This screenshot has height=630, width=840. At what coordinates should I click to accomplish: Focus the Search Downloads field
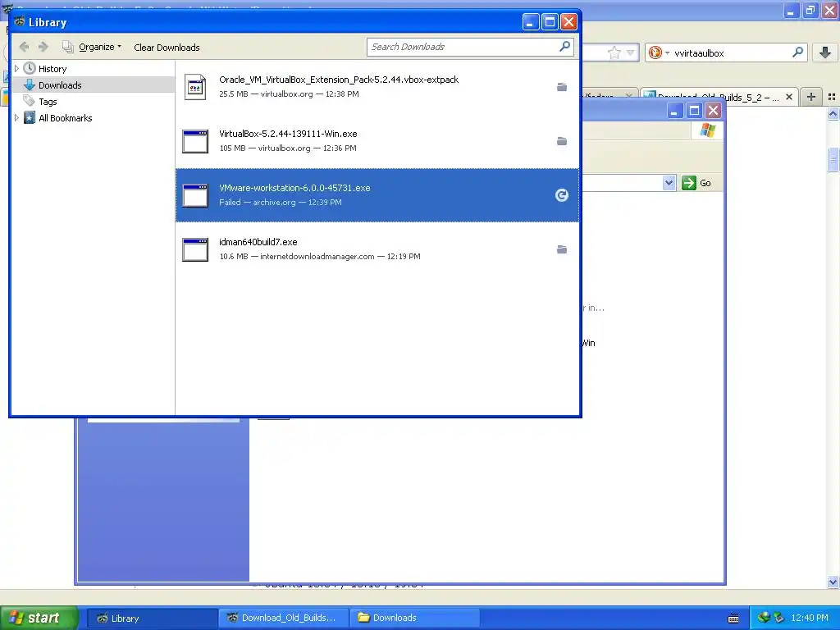click(x=470, y=47)
